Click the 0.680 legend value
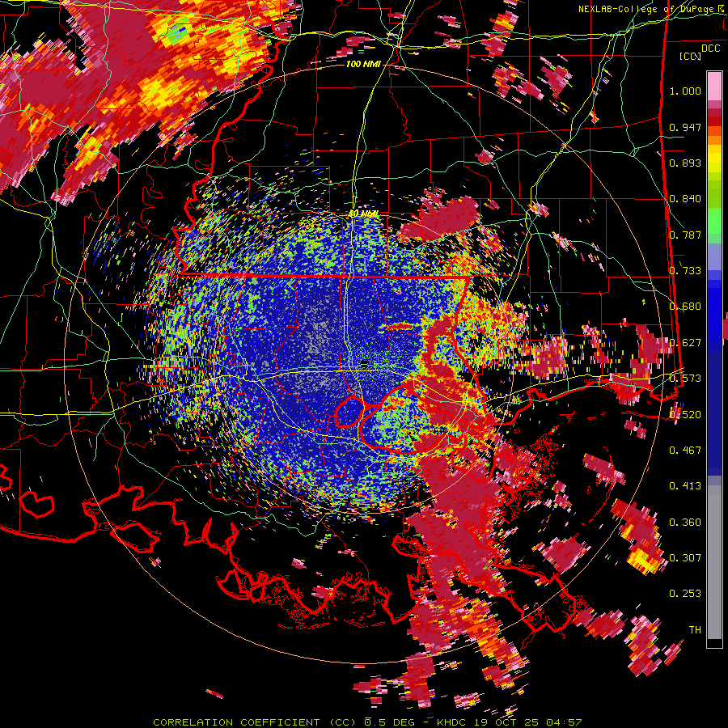Viewport: 728px width, 728px height. tap(685, 307)
